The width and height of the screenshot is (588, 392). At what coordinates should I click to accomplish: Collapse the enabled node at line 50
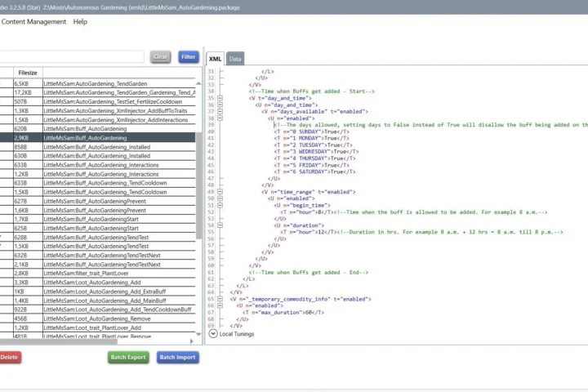point(220,198)
